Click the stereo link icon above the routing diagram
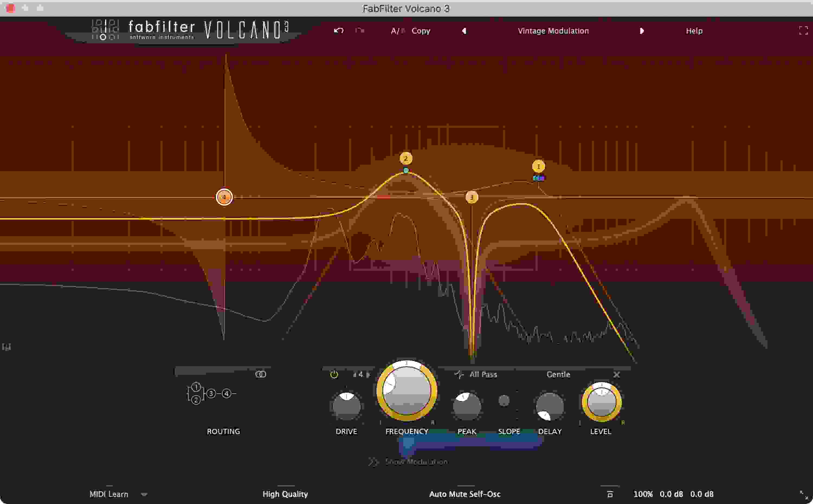The height and width of the screenshot is (504, 813). point(262,374)
